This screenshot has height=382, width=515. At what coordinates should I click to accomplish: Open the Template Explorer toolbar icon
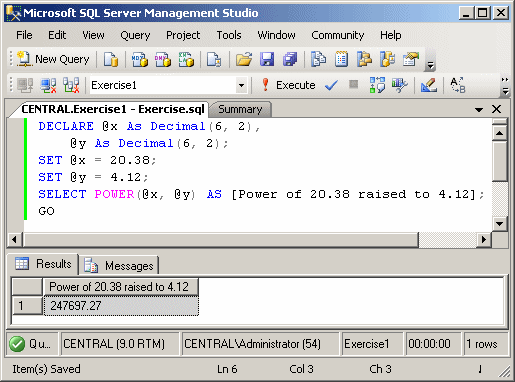[x=387, y=59]
